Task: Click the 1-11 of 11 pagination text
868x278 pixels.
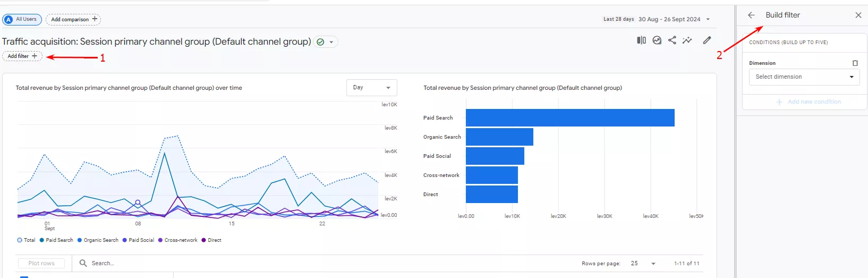Action: [687, 264]
